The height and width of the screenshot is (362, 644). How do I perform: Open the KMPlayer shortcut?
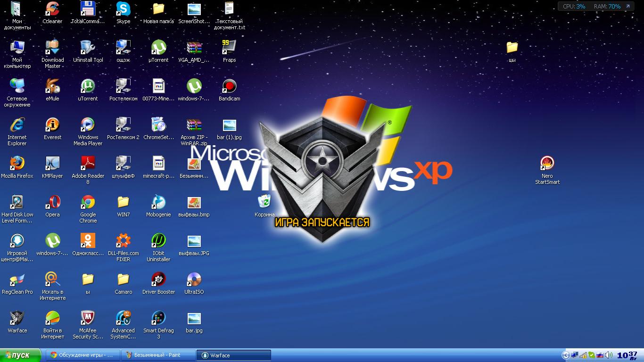point(52,167)
